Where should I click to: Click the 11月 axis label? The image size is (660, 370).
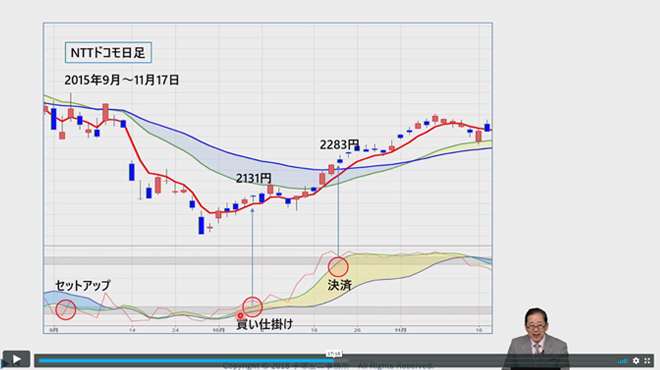pyautogui.click(x=401, y=330)
